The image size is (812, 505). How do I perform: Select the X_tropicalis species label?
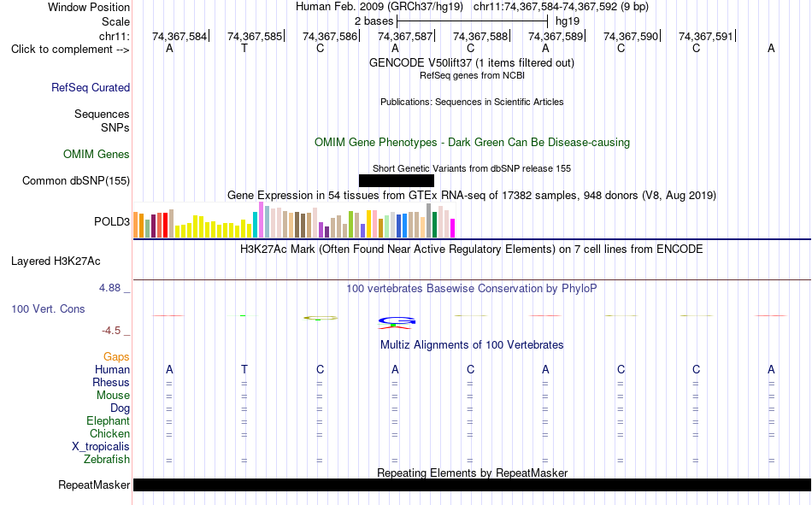101,447
